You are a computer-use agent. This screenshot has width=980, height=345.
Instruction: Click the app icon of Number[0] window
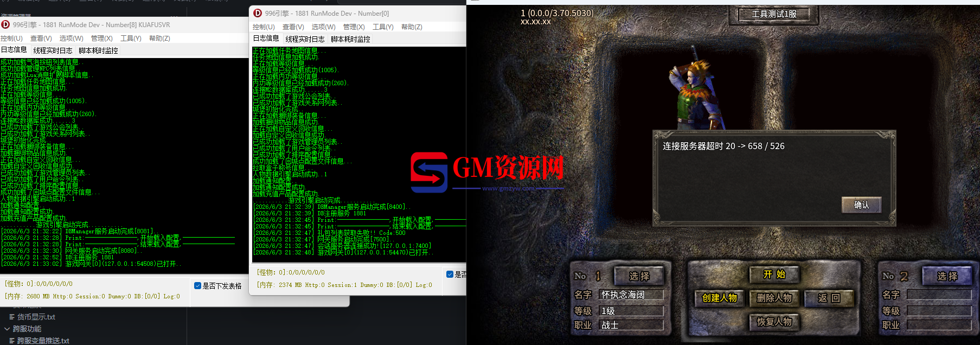pyautogui.click(x=258, y=13)
